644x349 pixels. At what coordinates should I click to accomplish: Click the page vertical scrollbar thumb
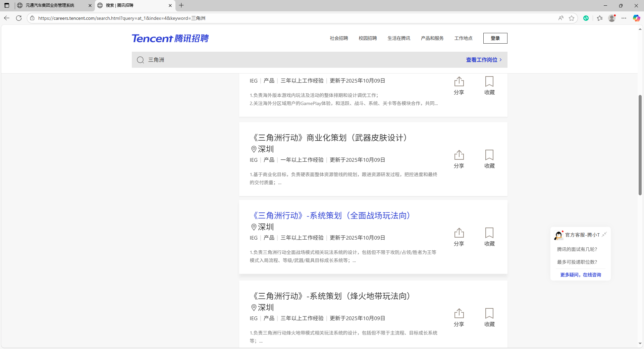(640, 145)
